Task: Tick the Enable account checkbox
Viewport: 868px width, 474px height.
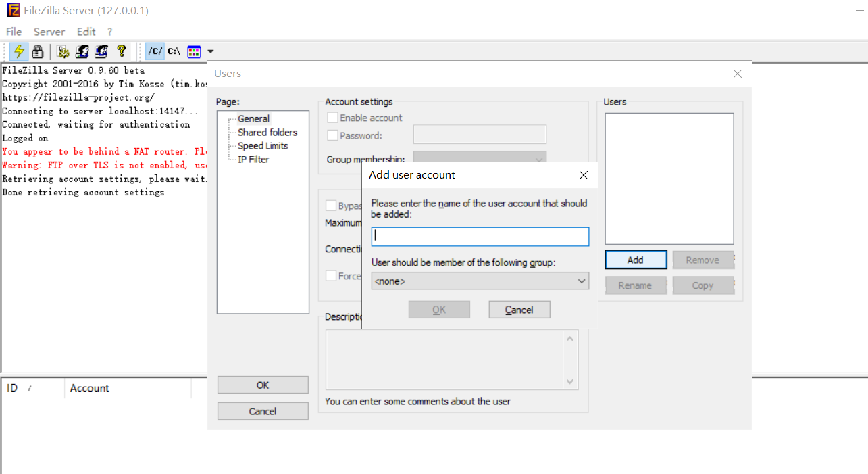Action: 332,118
